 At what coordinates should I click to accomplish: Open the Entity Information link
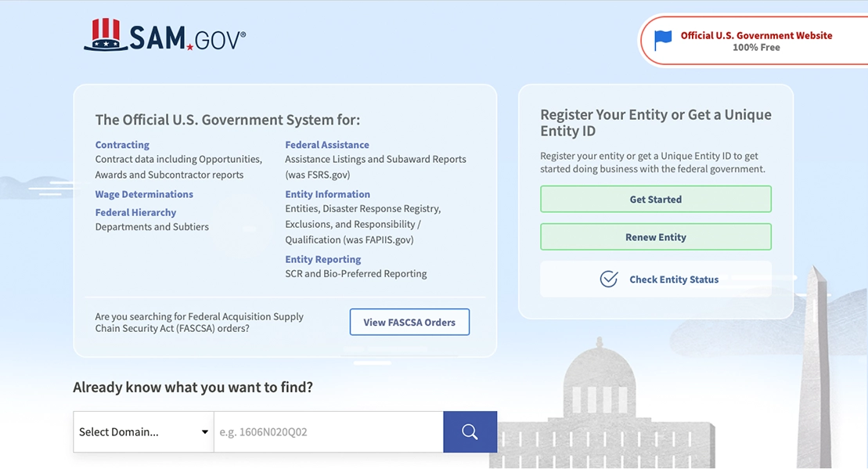point(327,194)
